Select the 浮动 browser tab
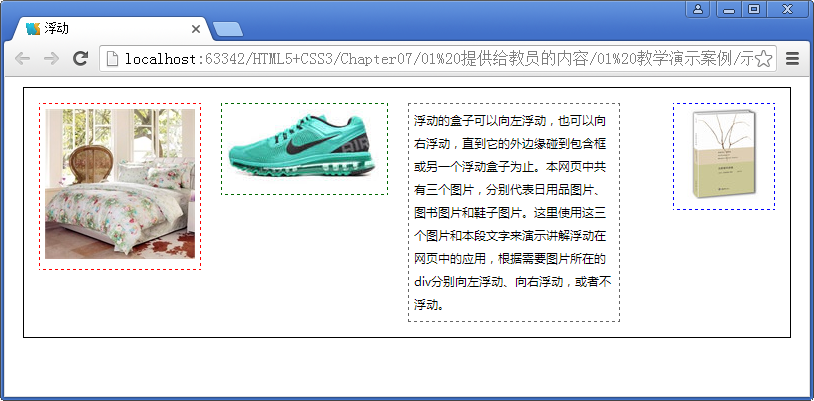The image size is (814, 401). pyautogui.click(x=111, y=29)
